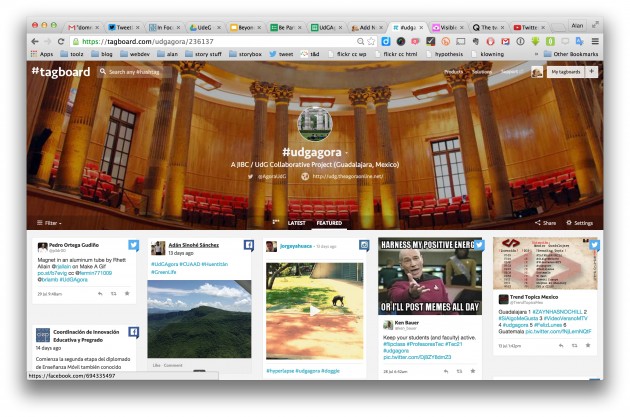Click the user avatar beside My tagboards

pos(537,72)
